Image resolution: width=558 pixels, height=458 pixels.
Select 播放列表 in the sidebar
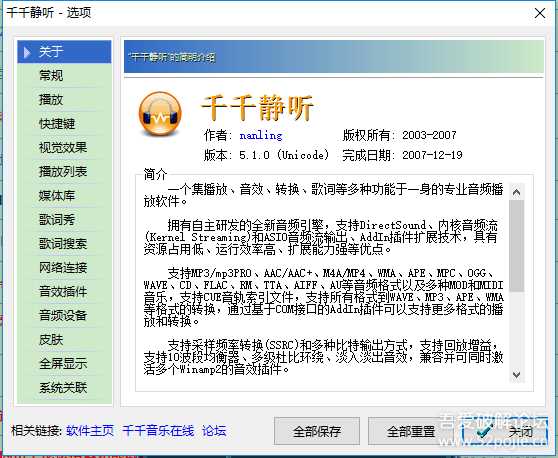[63, 172]
